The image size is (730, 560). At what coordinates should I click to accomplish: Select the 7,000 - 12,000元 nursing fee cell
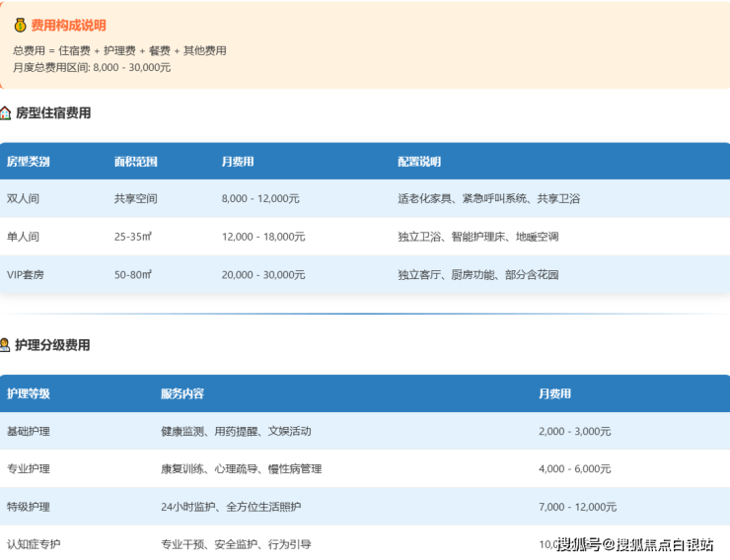[577, 506]
